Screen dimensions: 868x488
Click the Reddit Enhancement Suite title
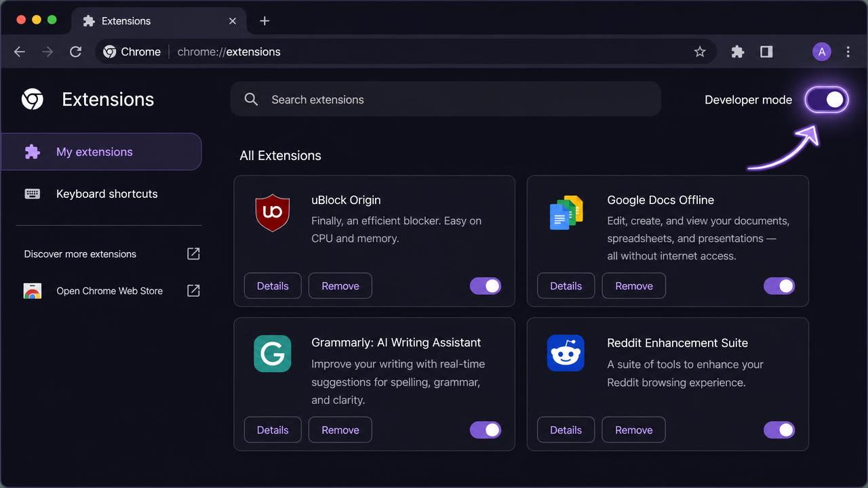(x=677, y=343)
